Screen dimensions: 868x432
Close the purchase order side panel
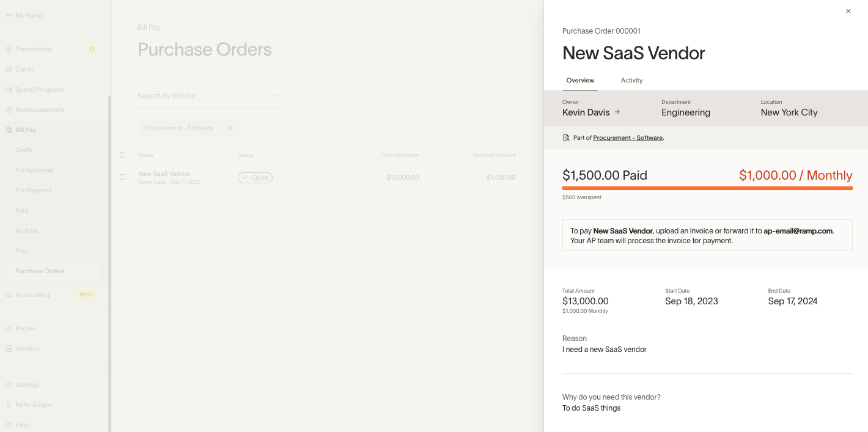[848, 11]
